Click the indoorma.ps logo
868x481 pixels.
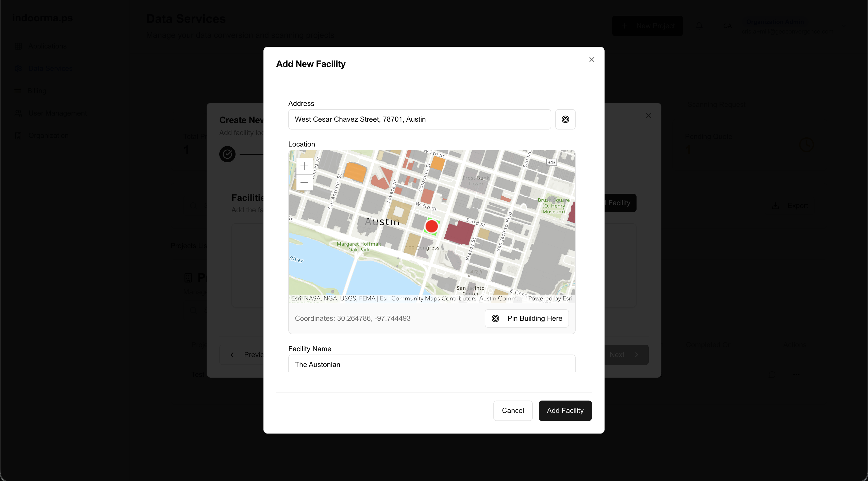(x=42, y=18)
